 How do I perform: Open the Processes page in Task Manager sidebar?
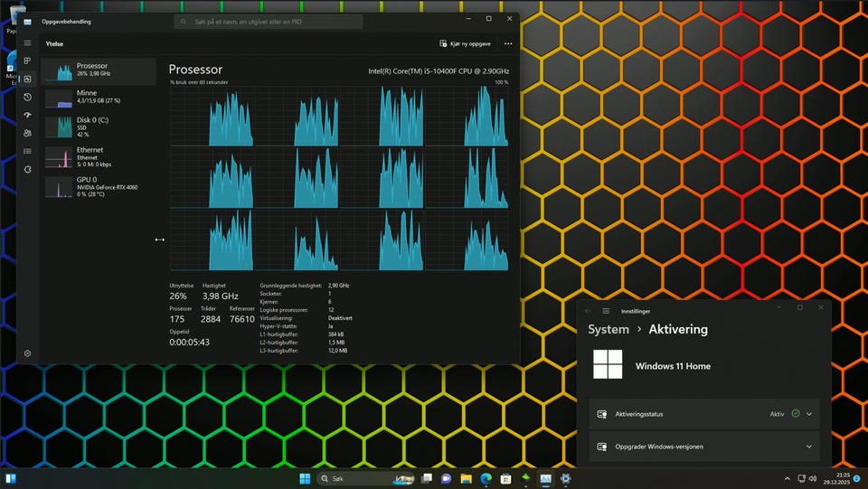coord(27,61)
